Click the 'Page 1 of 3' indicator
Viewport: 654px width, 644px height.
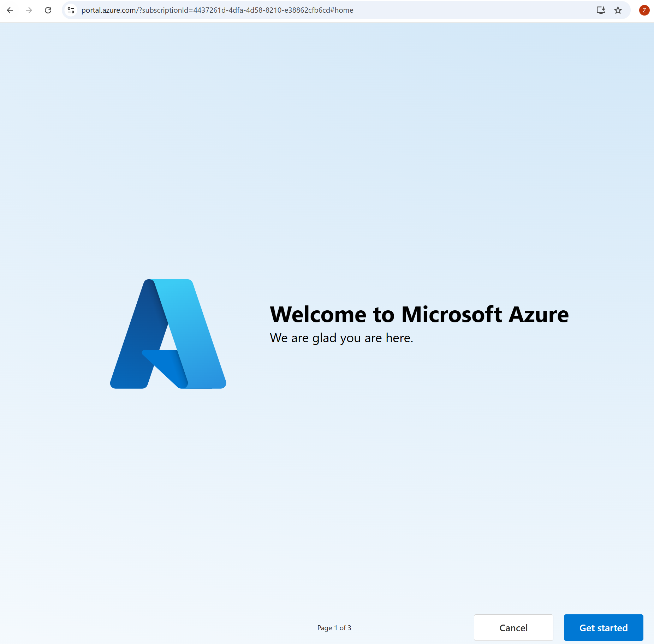coord(334,628)
